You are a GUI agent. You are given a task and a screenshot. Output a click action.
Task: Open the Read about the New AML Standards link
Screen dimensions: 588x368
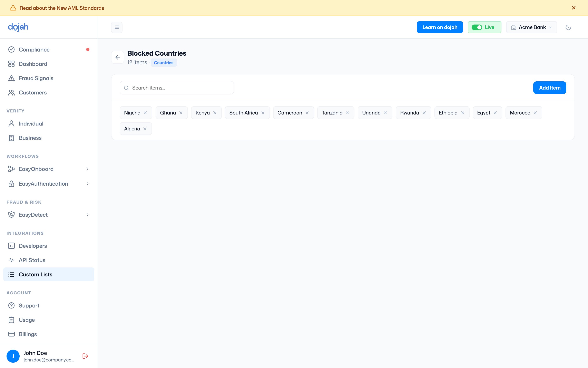tap(62, 8)
